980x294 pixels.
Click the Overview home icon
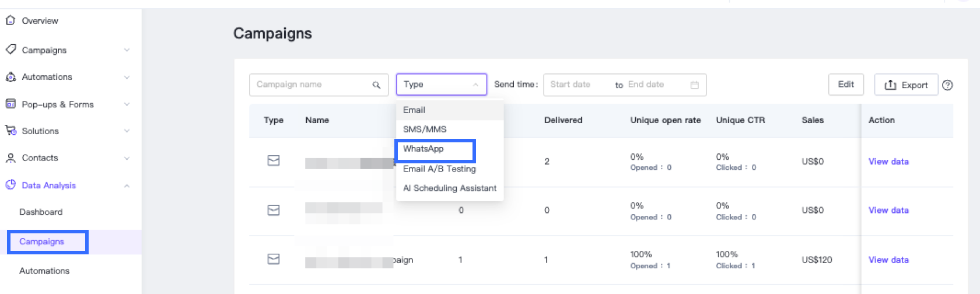(x=10, y=20)
